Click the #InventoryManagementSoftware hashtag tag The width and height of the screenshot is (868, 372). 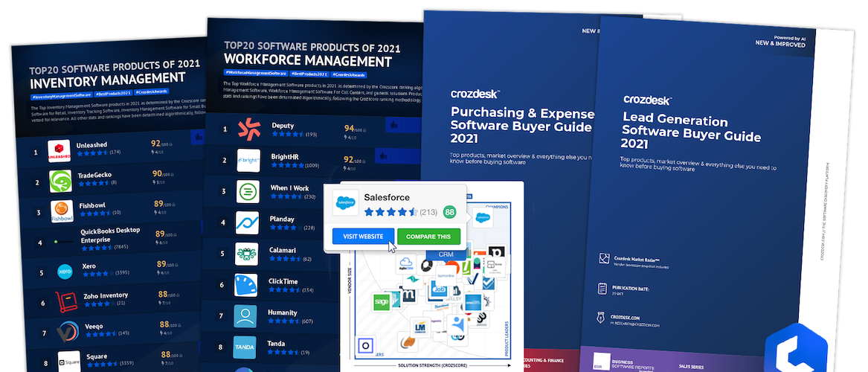(x=62, y=96)
